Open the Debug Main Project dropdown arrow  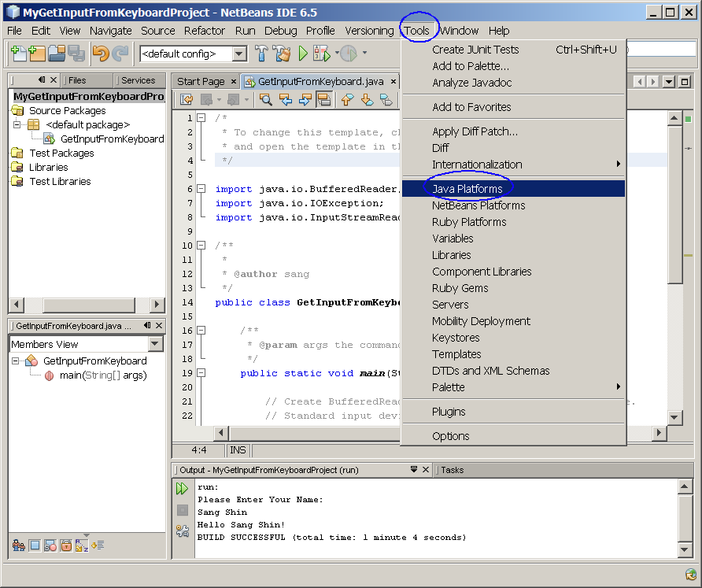click(x=337, y=54)
